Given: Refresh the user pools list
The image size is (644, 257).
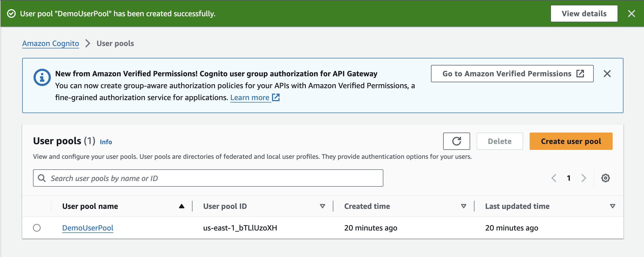Looking at the screenshot, I should (x=456, y=141).
